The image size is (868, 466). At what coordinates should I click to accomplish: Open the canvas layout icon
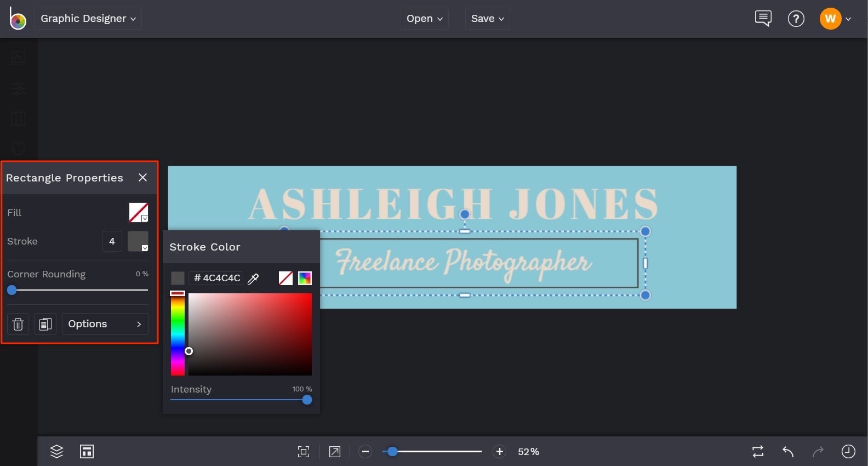(x=87, y=451)
